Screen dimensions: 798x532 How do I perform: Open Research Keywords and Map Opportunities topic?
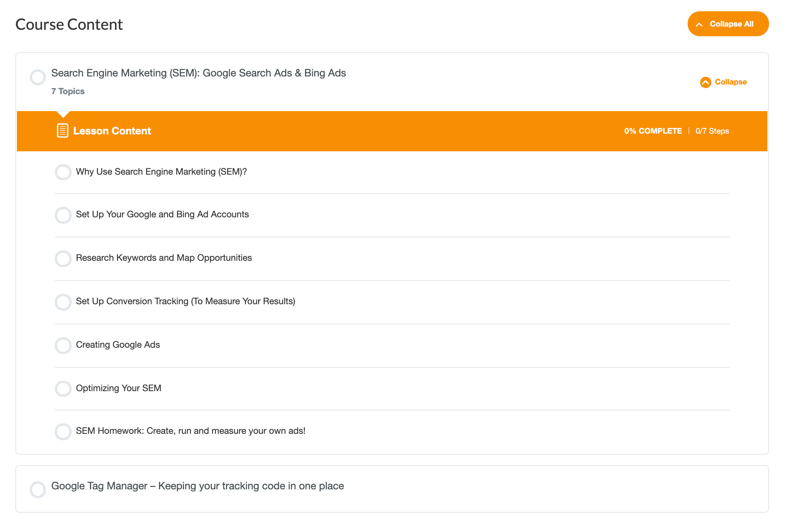coord(164,258)
